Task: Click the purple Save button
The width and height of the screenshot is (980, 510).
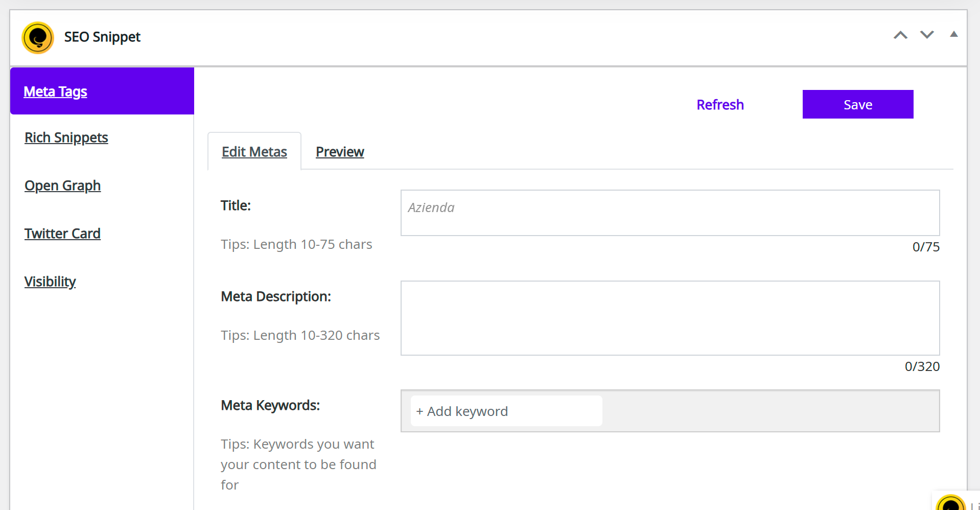Action: (x=857, y=105)
